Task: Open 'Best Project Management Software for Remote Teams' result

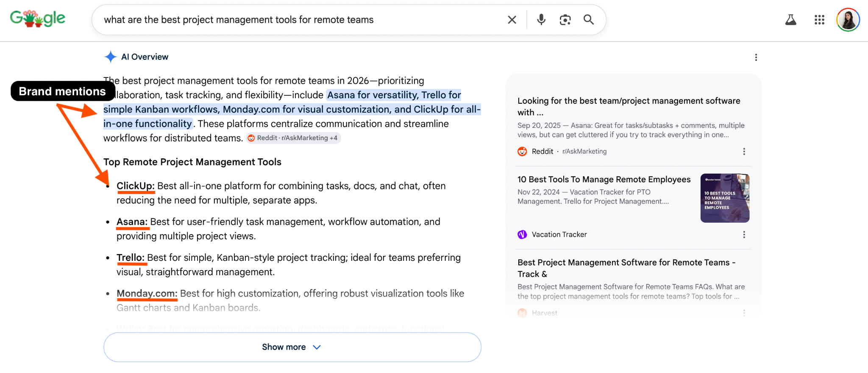Action: tap(626, 268)
